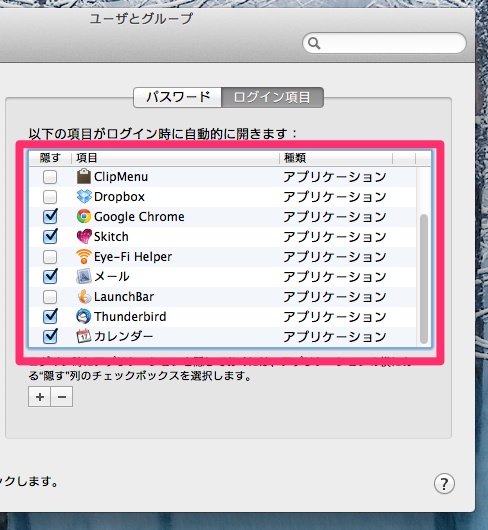The image size is (488, 530).
Task: Select the Eye-Fi Helper row name
Action: (x=133, y=257)
